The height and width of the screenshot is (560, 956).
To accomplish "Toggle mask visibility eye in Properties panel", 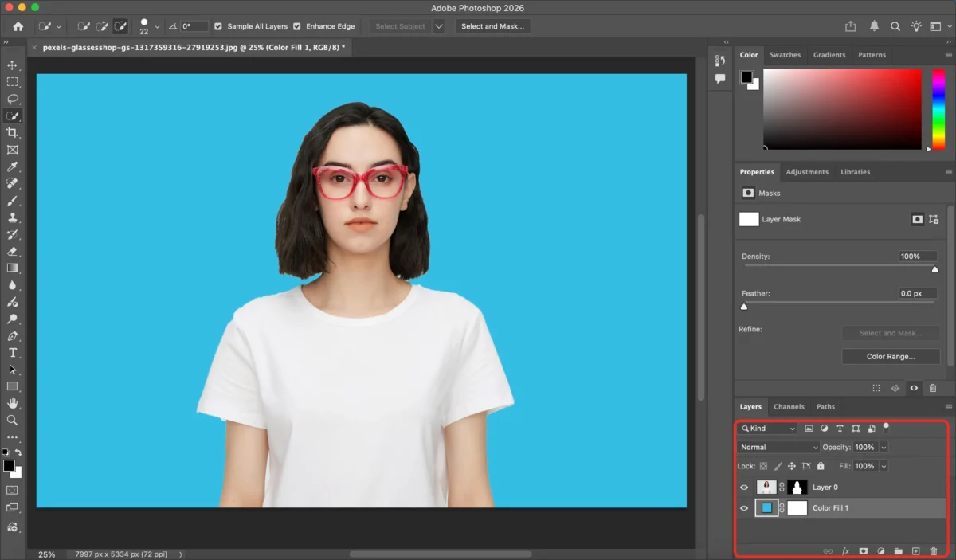I will (914, 389).
